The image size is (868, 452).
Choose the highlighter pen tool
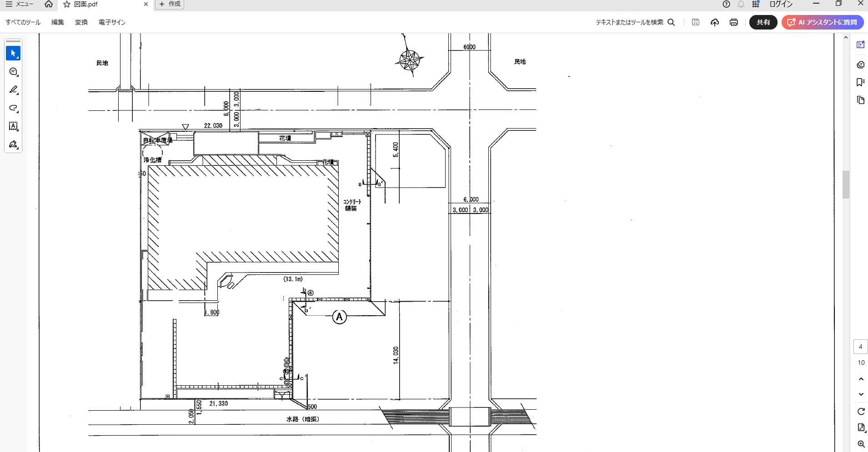coord(13,90)
